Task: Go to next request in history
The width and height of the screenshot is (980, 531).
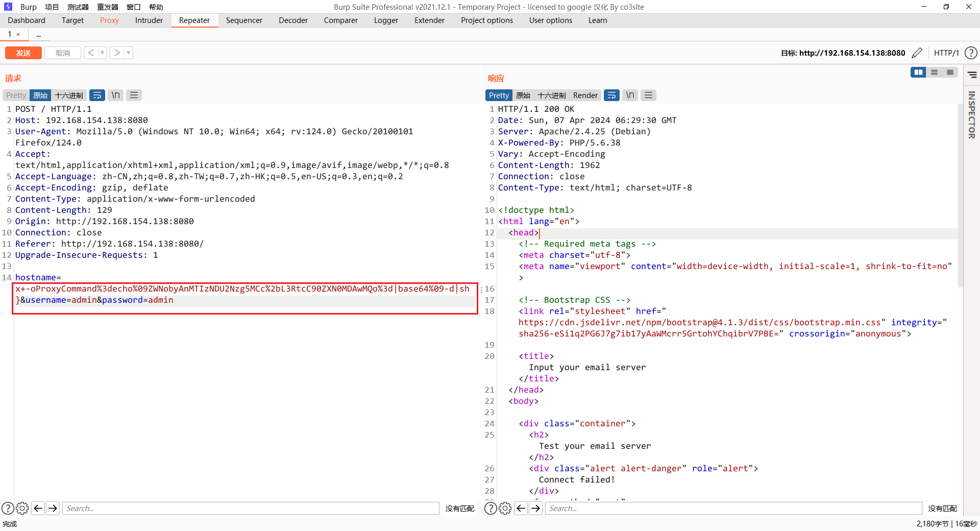Action: point(117,53)
